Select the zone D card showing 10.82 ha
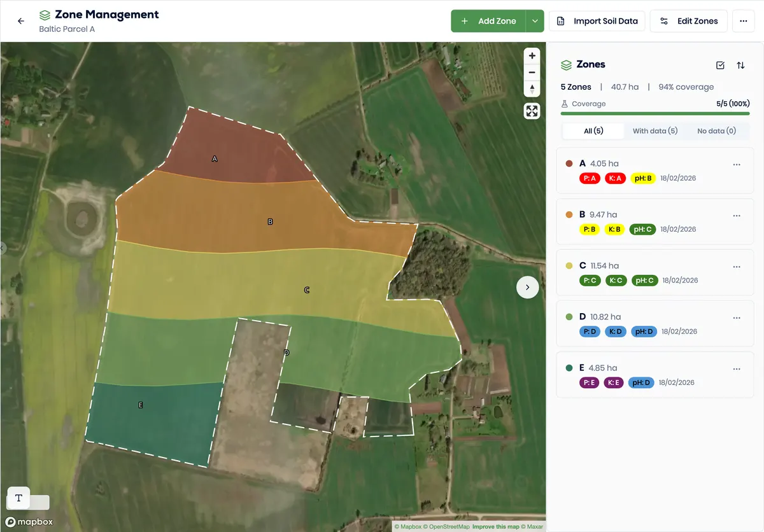Screen dimensions: 764x532 pyautogui.click(x=655, y=323)
